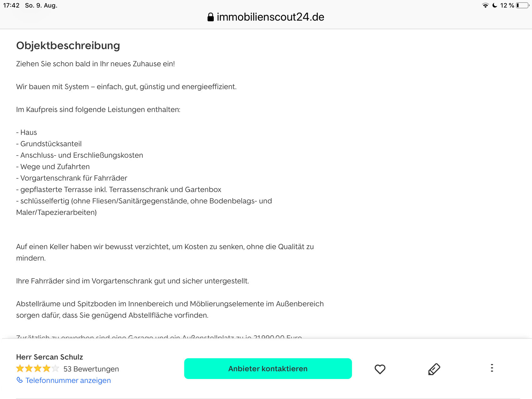Tap the battery icon in status bar
Viewport: 532px width, 399px height.
[522, 5]
